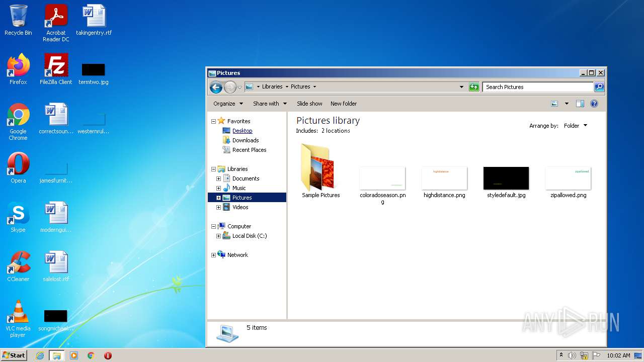
Task: Click Libraries in the address breadcrumb
Action: tap(272, 87)
